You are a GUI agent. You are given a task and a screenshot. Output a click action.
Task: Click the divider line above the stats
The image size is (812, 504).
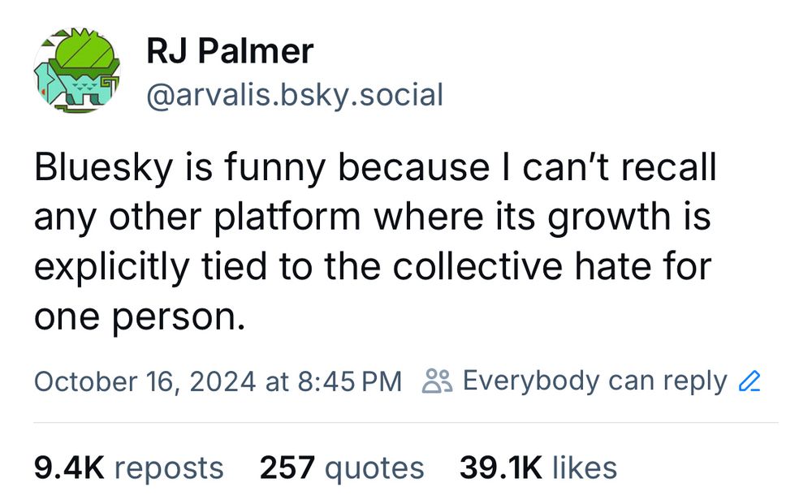406,422
